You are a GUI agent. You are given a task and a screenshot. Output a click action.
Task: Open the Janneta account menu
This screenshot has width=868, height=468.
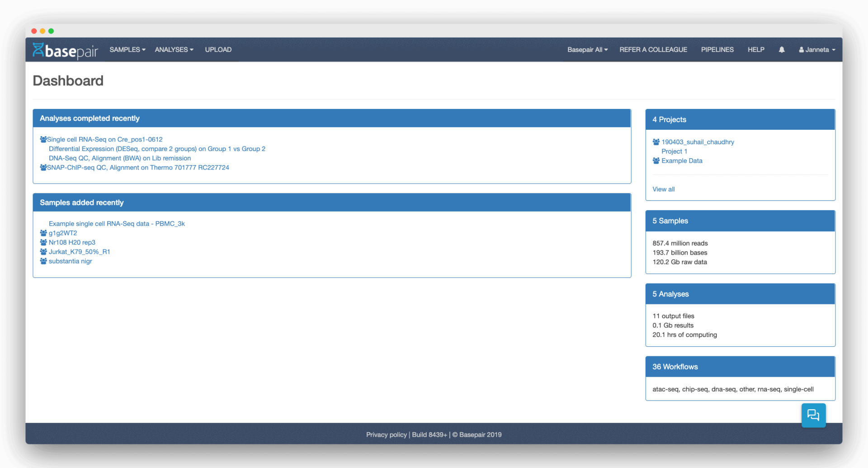(816, 50)
